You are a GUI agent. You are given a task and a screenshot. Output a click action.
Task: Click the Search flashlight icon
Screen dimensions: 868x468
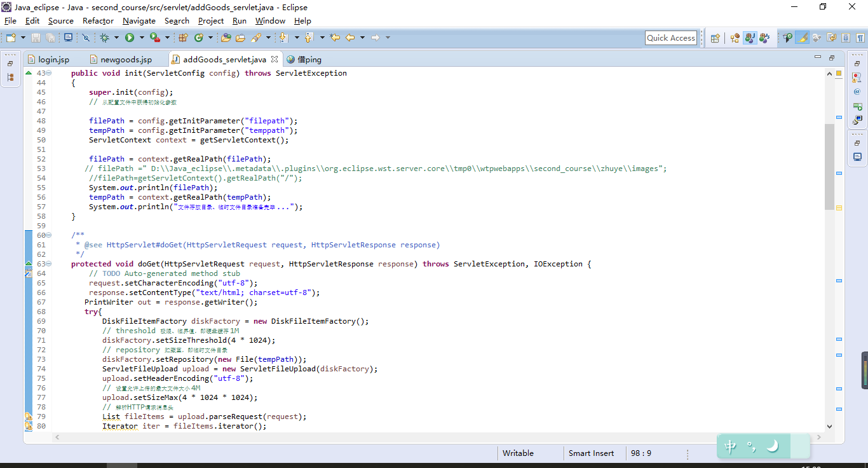click(256, 38)
